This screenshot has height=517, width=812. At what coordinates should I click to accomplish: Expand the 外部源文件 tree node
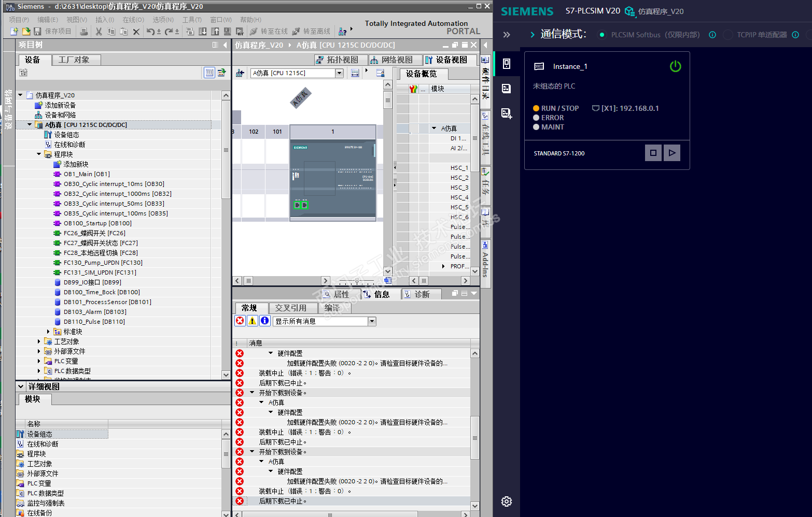tap(39, 351)
